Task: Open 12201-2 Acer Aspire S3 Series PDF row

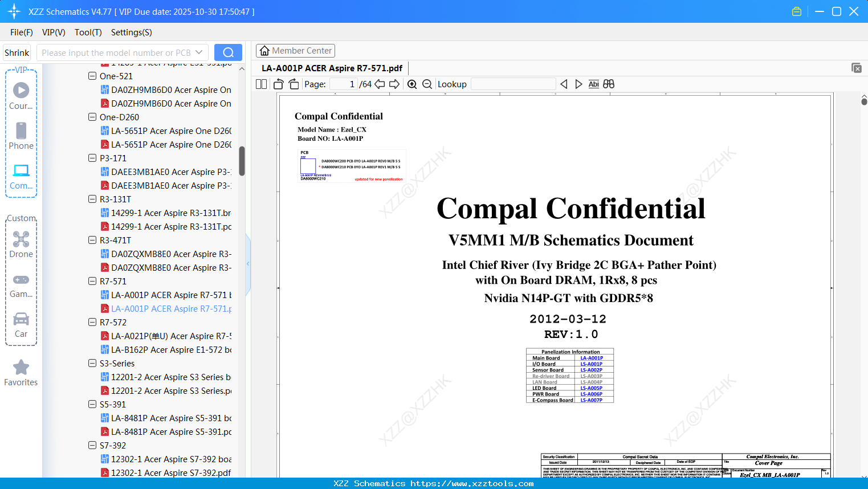Action: click(x=166, y=391)
